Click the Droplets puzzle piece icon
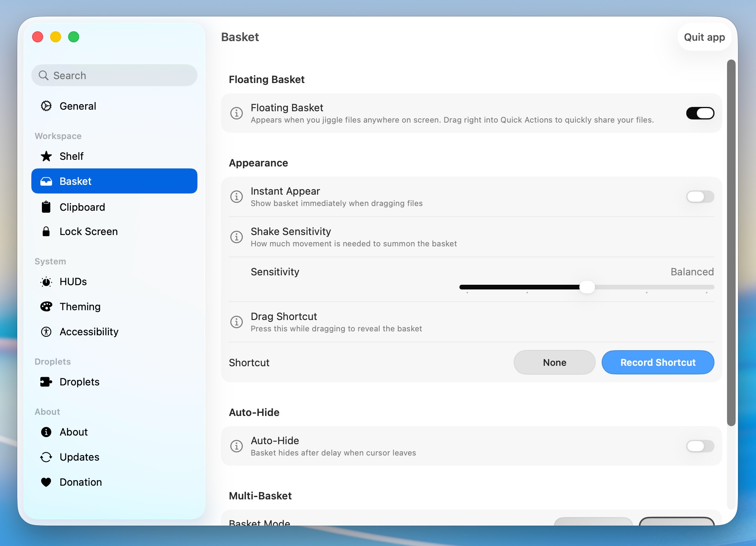This screenshot has height=546, width=756. (x=46, y=382)
